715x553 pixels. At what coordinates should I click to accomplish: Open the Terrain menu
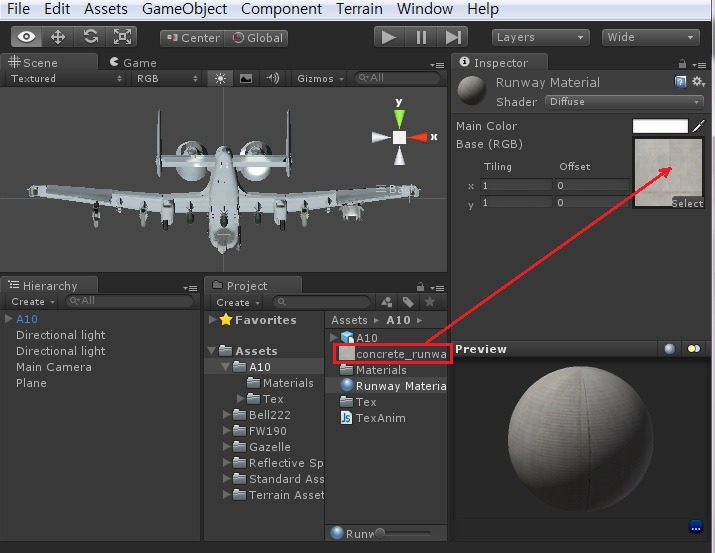359,9
